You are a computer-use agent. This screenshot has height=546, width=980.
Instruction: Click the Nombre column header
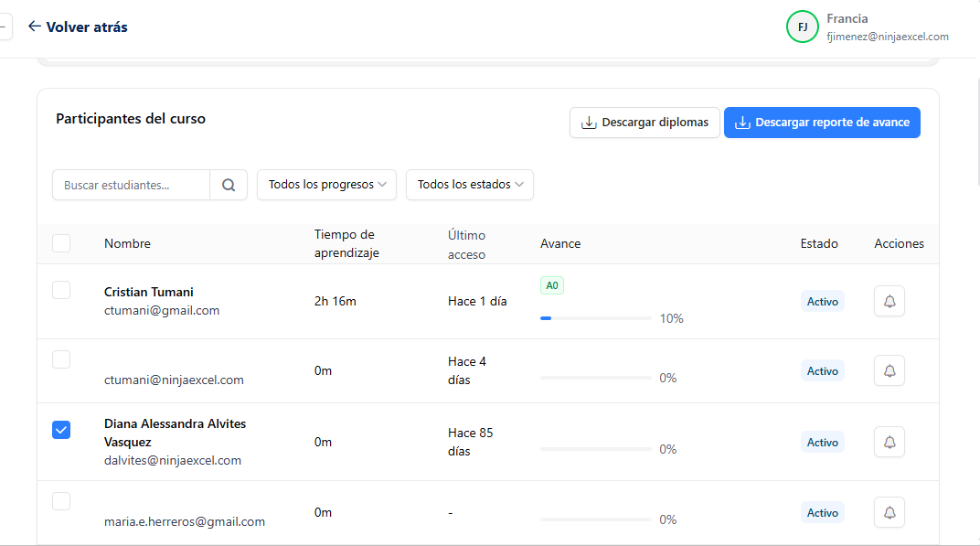point(127,243)
